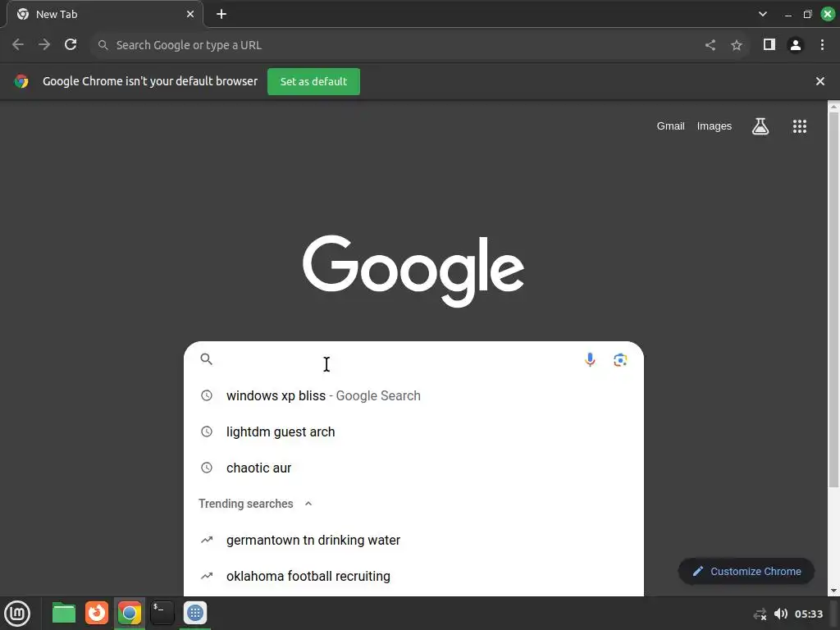Click the Google logo
Image resolution: width=840 pixels, height=630 pixels.
click(413, 271)
